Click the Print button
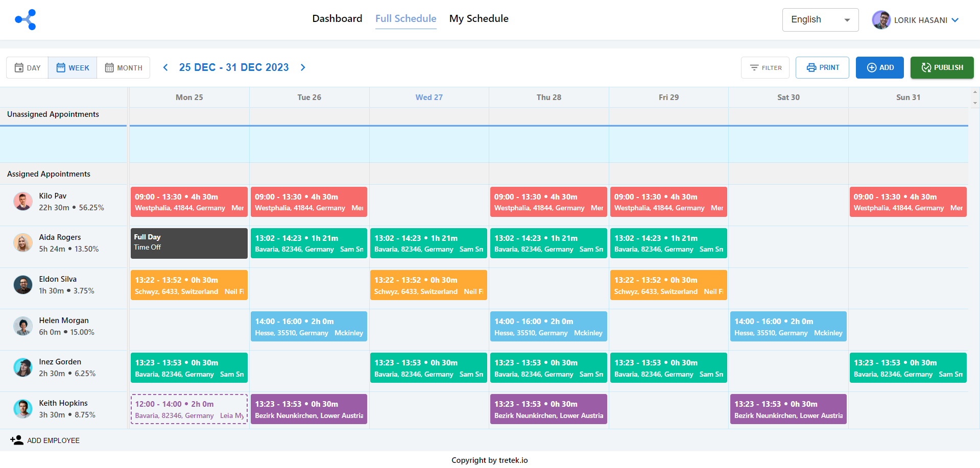Viewport: 980px width, 468px height. click(x=822, y=67)
